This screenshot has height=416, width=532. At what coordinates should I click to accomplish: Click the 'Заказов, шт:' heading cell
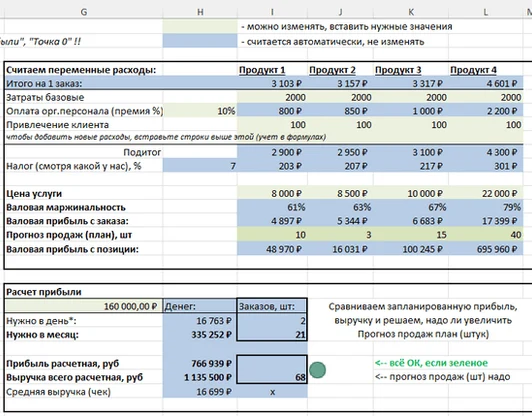(272, 306)
